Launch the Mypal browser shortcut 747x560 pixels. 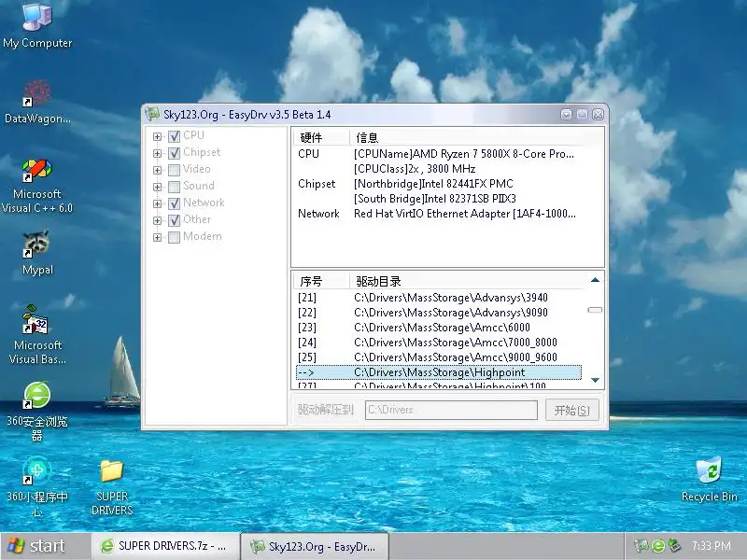coord(37,252)
